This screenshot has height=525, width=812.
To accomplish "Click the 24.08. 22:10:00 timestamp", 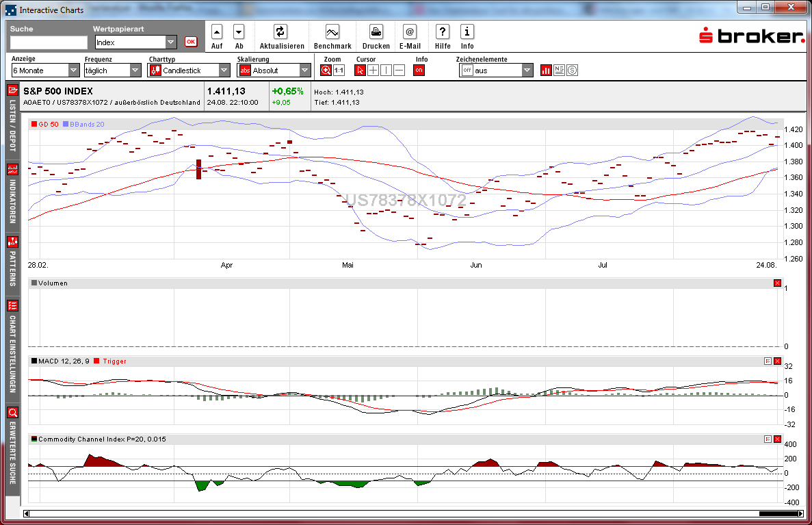I will pos(233,102).
